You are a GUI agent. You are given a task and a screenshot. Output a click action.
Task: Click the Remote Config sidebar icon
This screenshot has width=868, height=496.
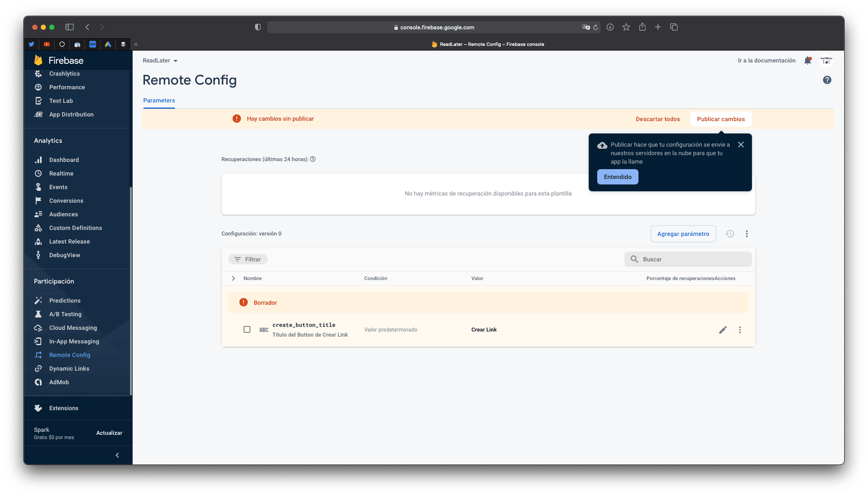pos(38,355)
